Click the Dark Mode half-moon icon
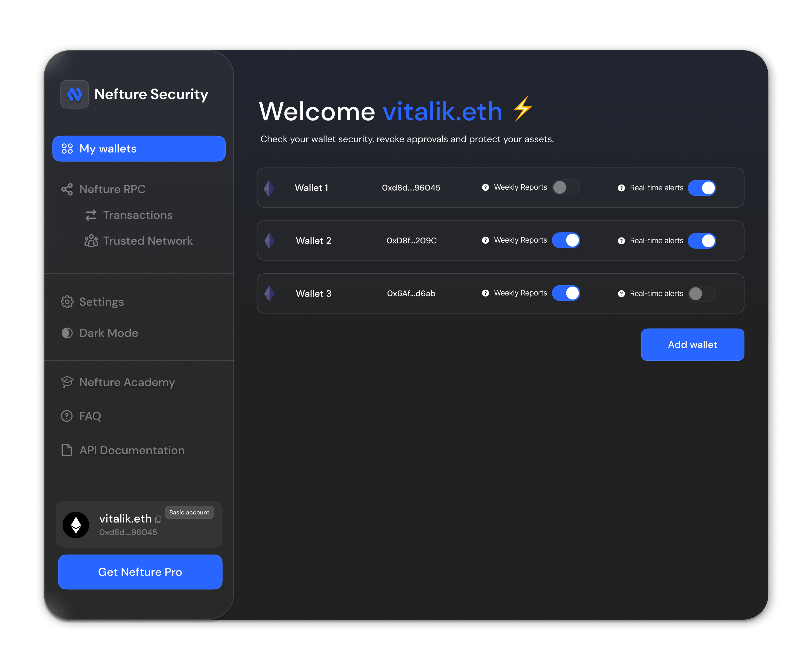The height and width of the screenshot is (670, 812). coord(67,333)
